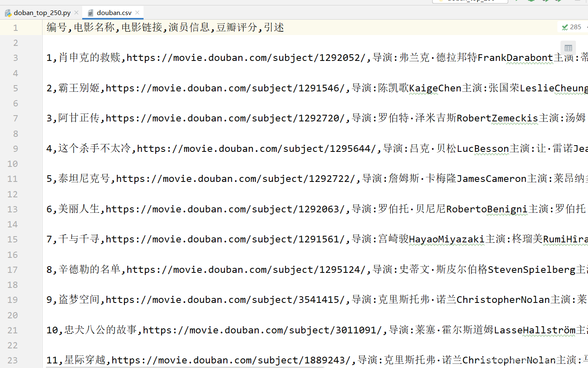588x368 pixels.
Task: Click the CSV file icon on douban.csv tab
Action: pos(90,13)
